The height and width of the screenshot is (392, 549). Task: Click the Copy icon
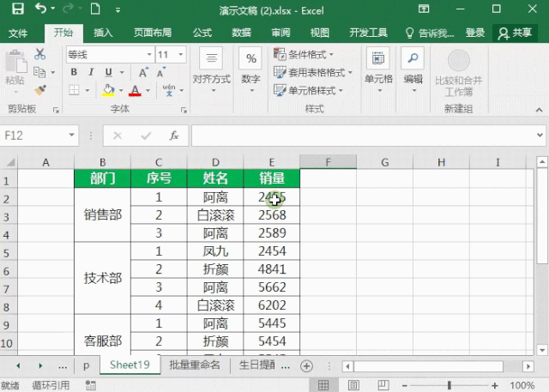(x=39, y=72)
